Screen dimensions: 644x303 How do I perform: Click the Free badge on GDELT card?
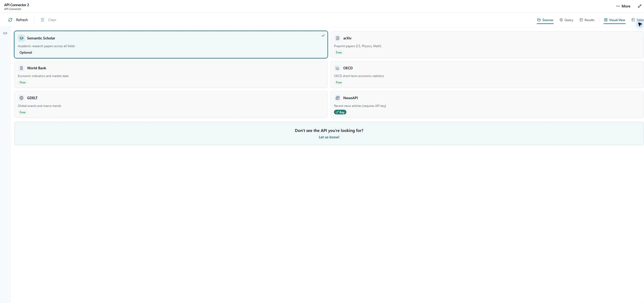22,112
